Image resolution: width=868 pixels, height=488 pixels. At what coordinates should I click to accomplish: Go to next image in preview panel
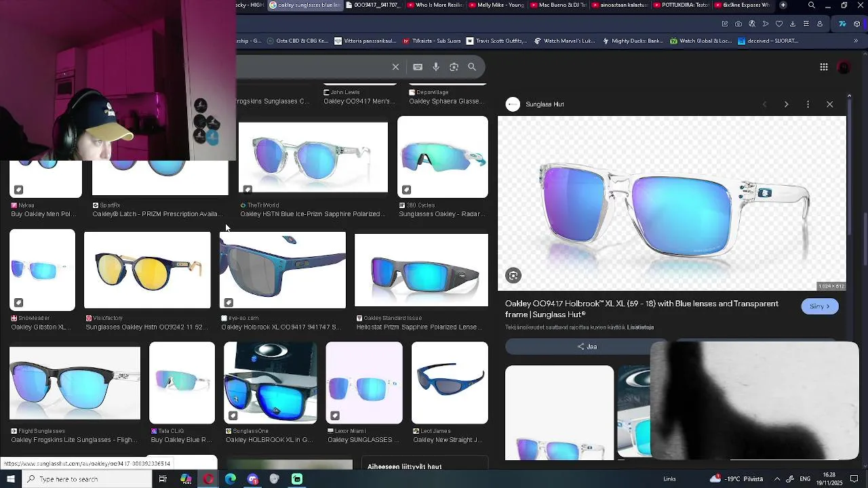click(786, 104)
